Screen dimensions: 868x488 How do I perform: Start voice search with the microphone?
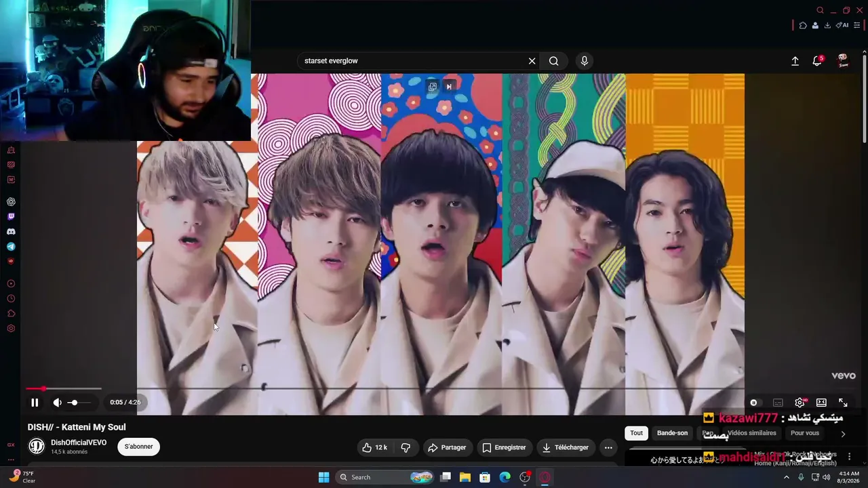coord(585,61)
